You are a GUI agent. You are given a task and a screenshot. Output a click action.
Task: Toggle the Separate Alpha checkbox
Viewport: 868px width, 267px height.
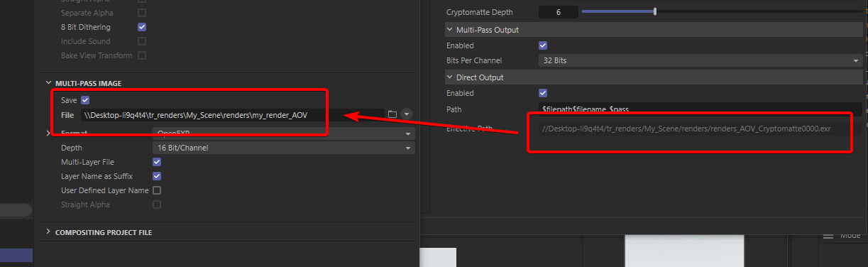pos(142,13)
